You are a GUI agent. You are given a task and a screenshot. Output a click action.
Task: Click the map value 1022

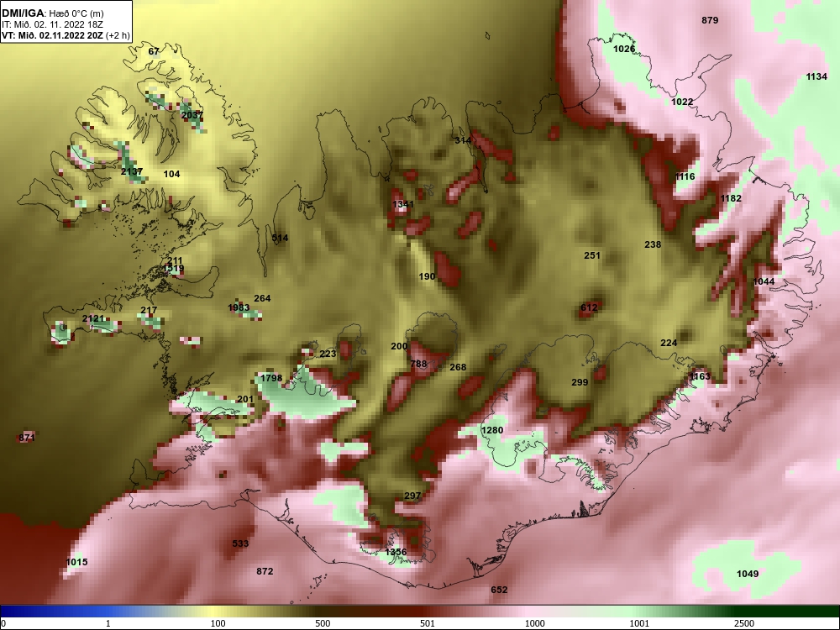[x=682, y=102]
